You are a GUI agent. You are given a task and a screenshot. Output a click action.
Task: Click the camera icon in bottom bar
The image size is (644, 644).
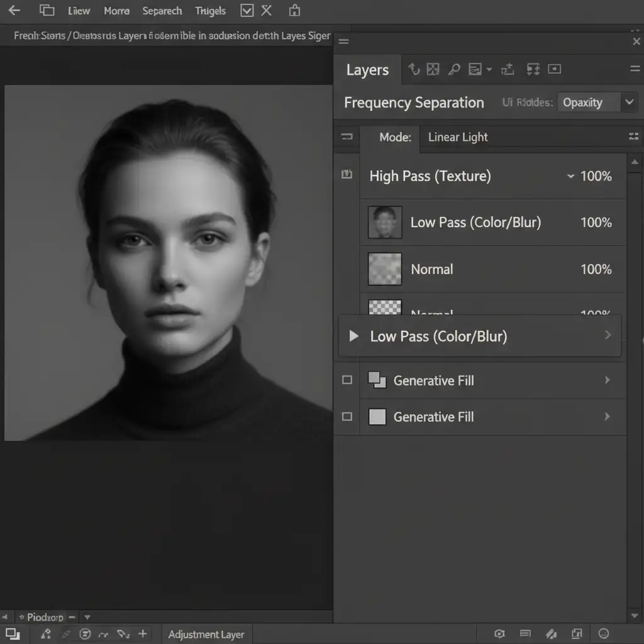pos(499,634)
